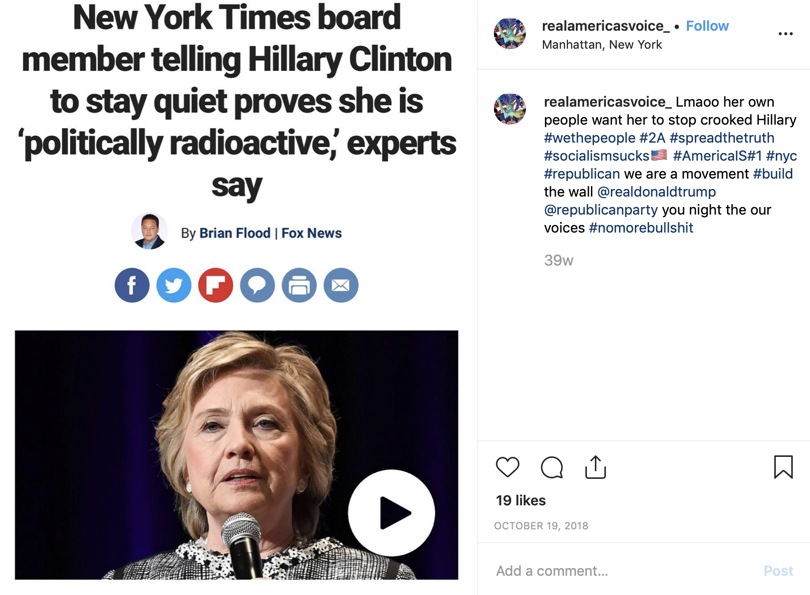The height and width of the screenshot is (595, 810).
Task: Click the Flipboard share icon
Action: [215, 285]
